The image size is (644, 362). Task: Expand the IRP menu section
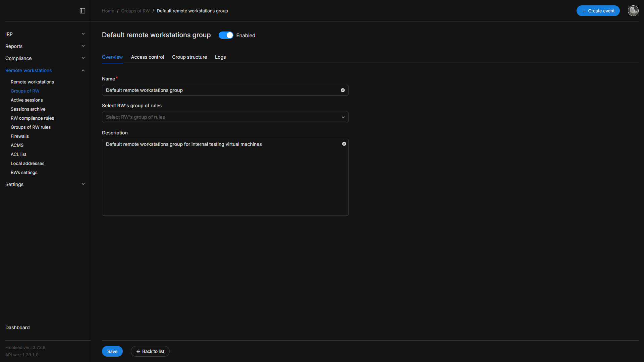[45, 34]
